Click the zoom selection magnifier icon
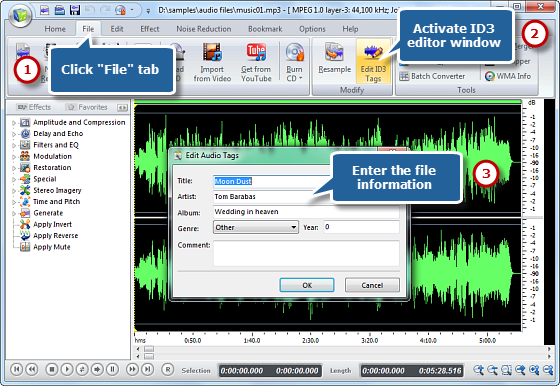 (506, 370)
